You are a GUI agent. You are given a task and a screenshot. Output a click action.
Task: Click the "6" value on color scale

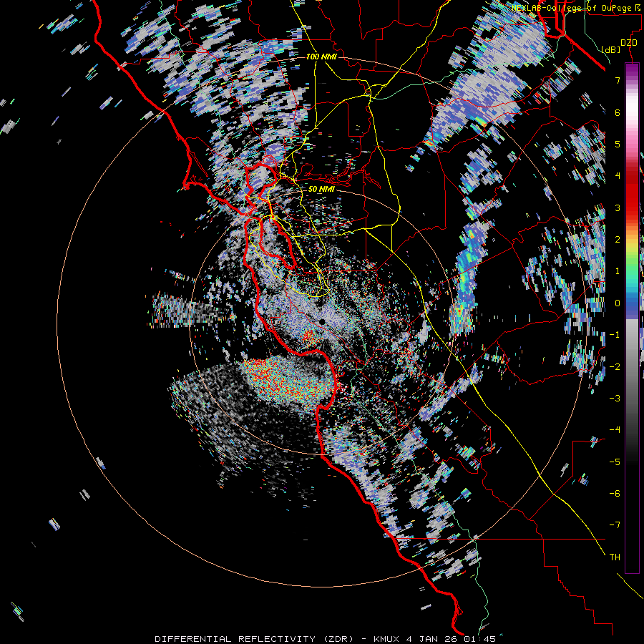618,112
